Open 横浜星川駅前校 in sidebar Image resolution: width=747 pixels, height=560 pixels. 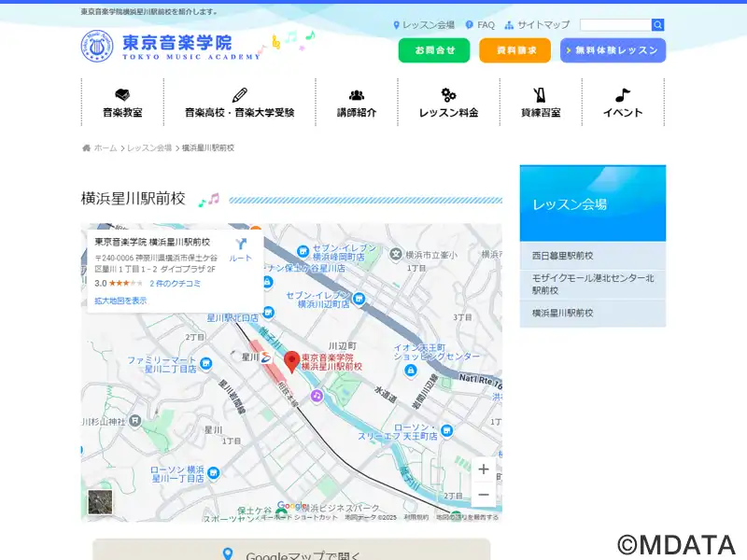(x=593, y=313)
